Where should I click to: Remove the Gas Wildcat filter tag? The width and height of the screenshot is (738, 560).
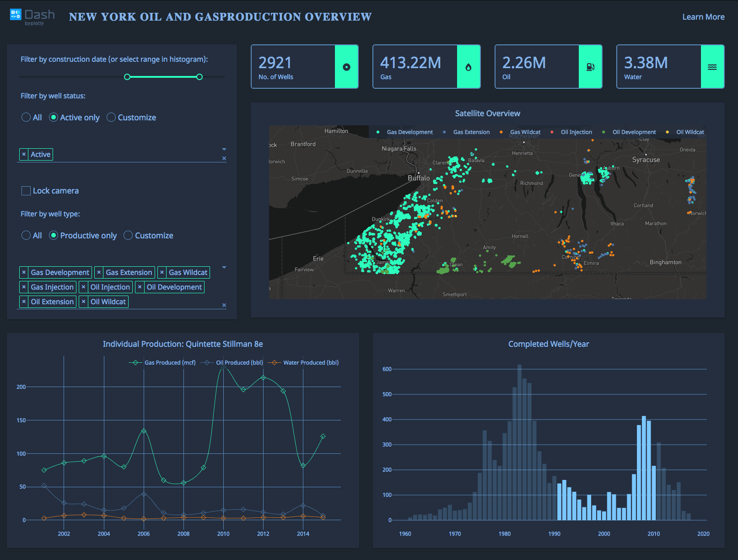point(162,272)
